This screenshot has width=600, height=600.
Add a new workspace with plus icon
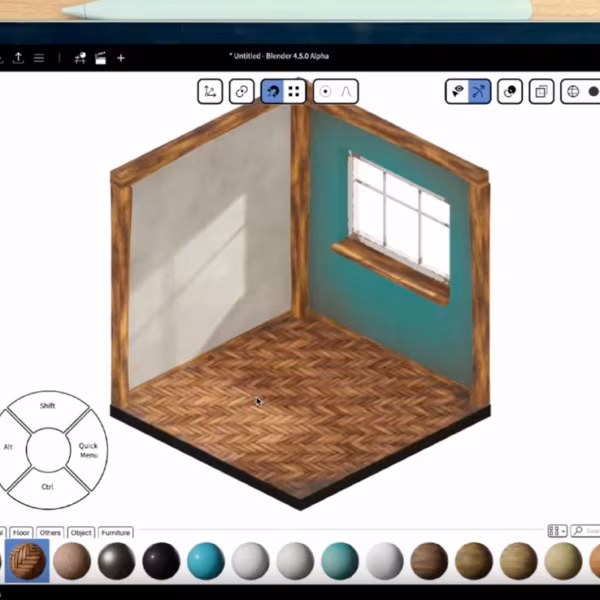121,58
